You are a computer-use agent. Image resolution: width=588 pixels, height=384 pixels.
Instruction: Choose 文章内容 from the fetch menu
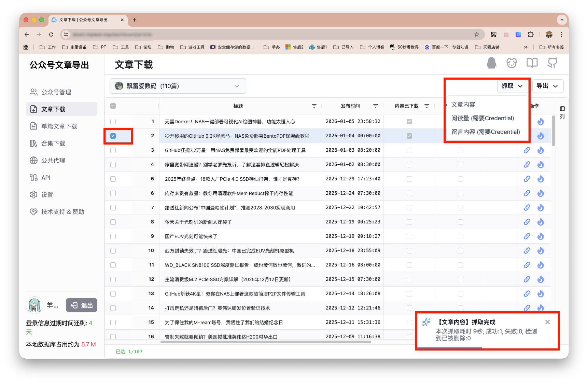(x=463, y=104)
